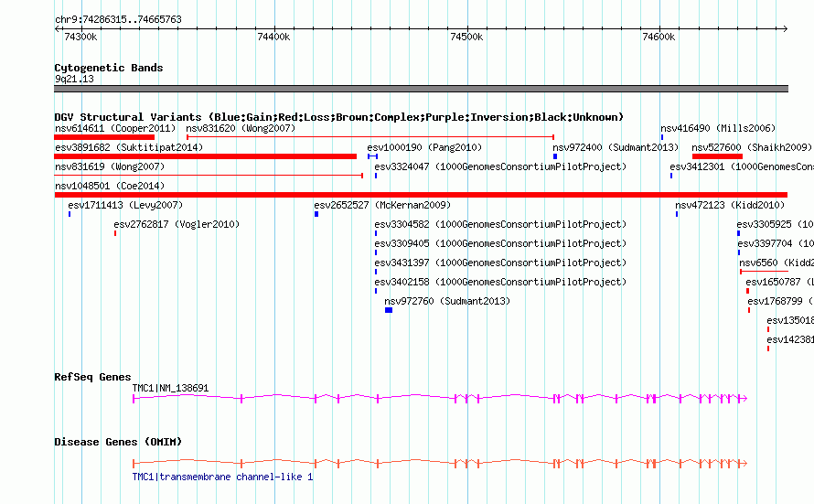814x504 pixels.
Task: Select the thin red nsv831619 loss line
Action: tap(209, 176)
